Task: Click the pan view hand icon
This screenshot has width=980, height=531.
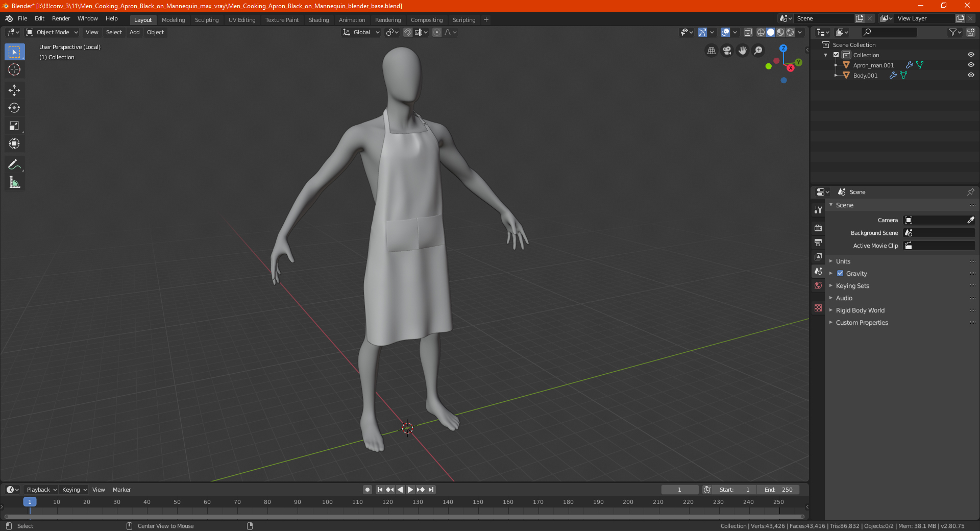Action: 743,51
